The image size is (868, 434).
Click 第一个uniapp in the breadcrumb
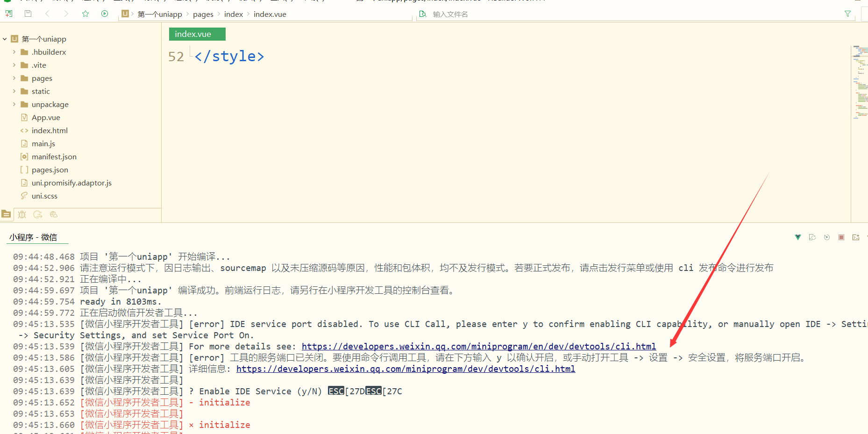click(160, 14)
